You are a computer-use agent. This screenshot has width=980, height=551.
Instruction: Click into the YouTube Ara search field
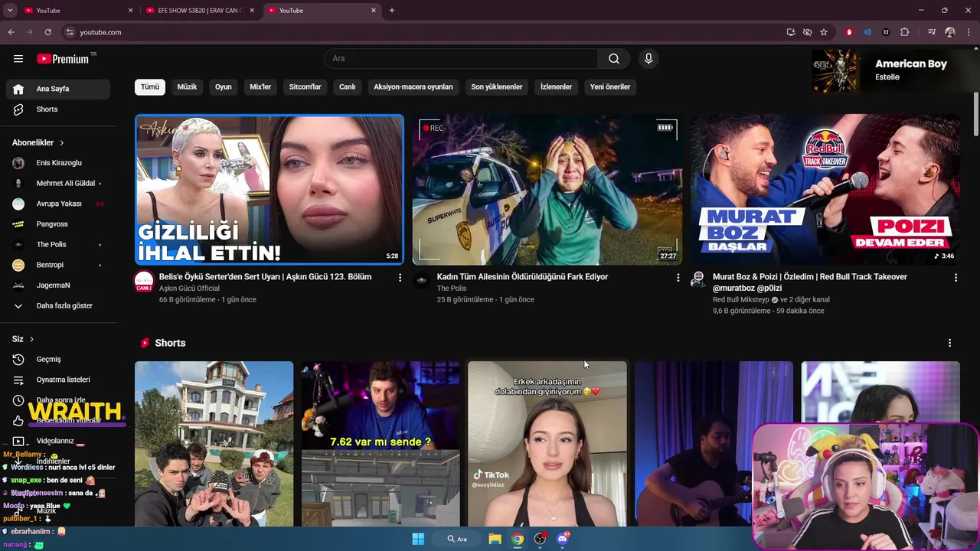[x=461, y=59]
